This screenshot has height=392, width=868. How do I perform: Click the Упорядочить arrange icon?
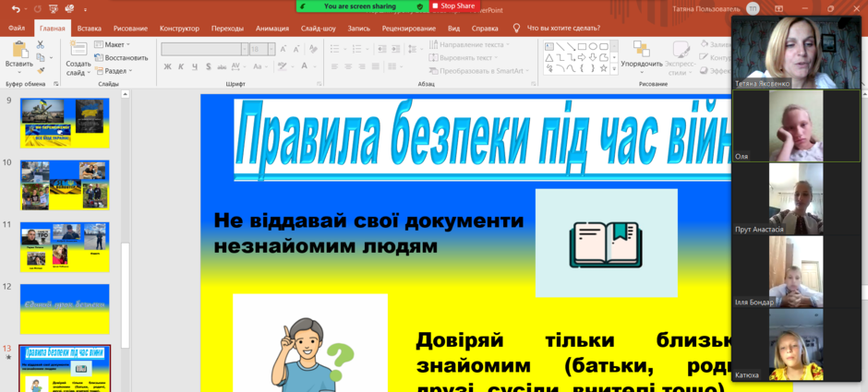point(642,49)
